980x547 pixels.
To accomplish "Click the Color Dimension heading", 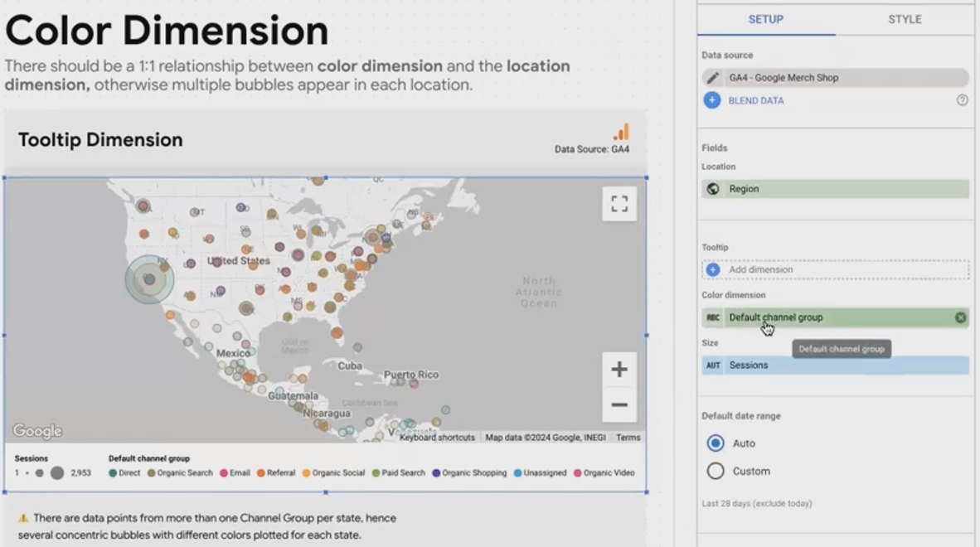I will (167, 31).
